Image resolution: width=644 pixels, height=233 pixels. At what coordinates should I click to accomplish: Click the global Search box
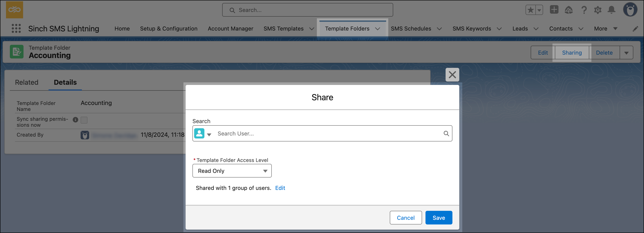(307, 10)
